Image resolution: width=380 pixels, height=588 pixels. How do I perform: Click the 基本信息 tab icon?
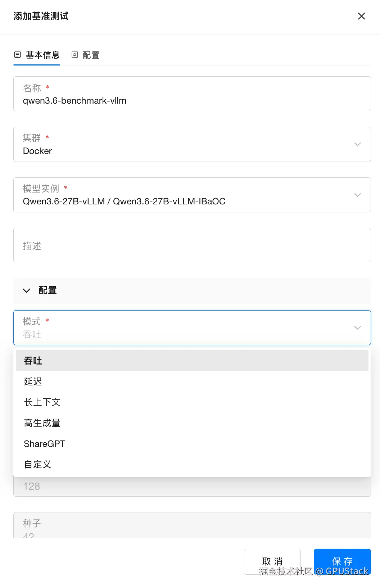(x=17, y=55)
